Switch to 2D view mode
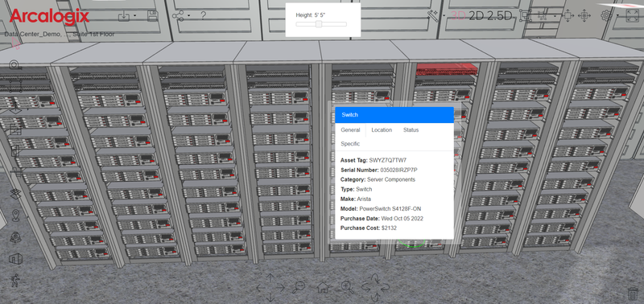Image resolution: width=644 pixels, height=304 pixels. (x=477, y=16)
